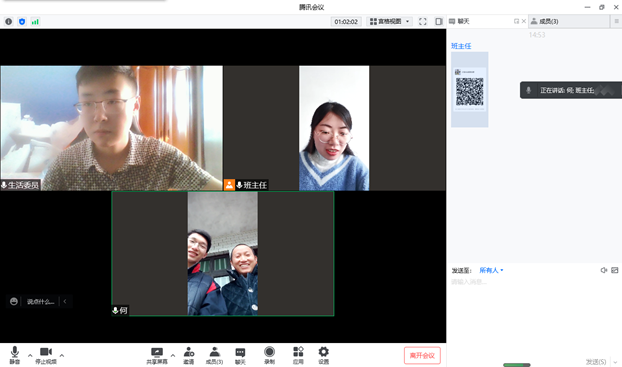This screenshot has height=367, width=622.
Task: Select the 何 video tile
Action: [x=223, y=254]
